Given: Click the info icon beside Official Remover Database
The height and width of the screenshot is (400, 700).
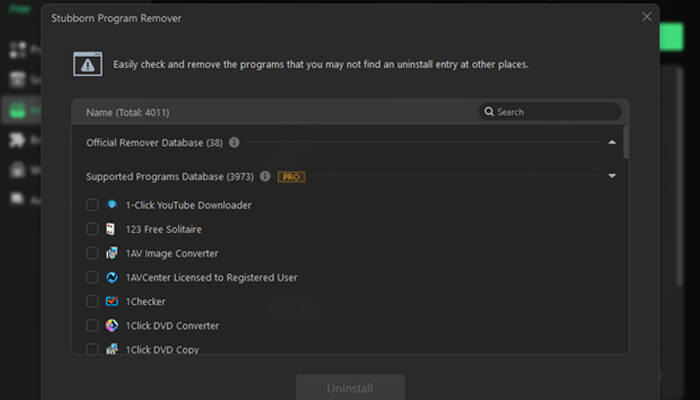Looking at the screenshot, I should point(234,142).
